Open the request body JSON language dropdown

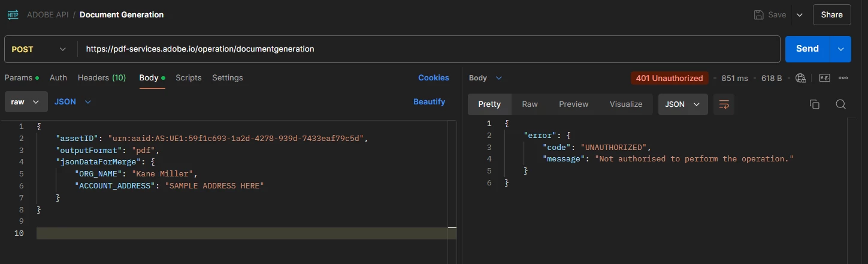tap(72, 102)
